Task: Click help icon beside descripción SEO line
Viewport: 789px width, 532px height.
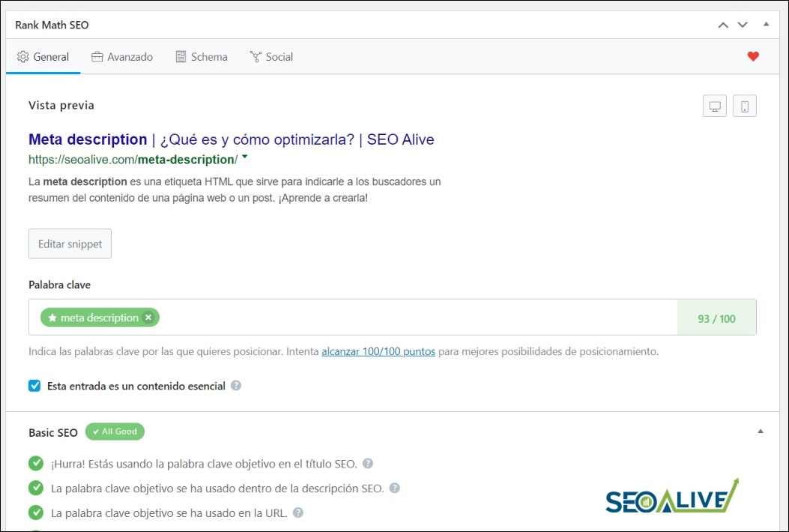Action: pyautogui.click(x=396, y=487)
